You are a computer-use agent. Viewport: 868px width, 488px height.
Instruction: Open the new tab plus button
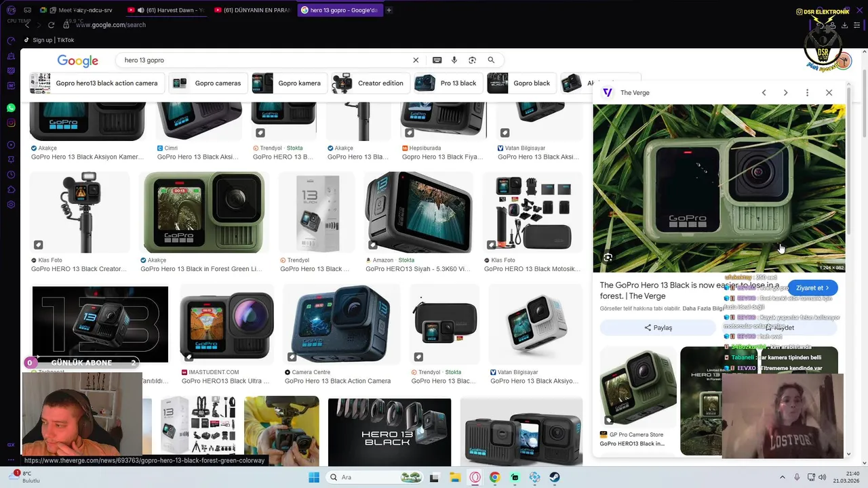(389, 10)
